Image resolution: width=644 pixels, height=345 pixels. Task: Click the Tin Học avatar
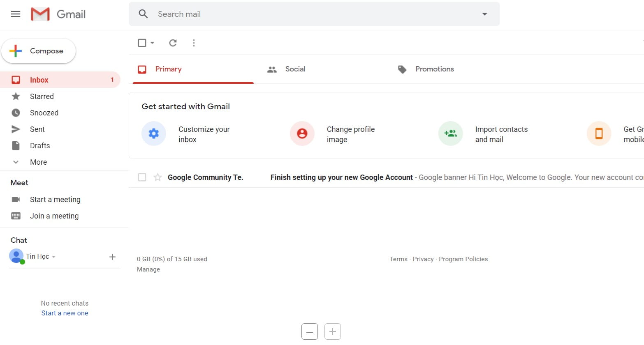(x=16, y=256)
